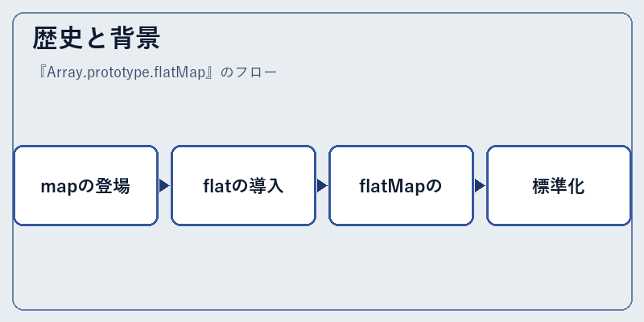Click the empty panel area below the flow boxes
Screen dimensions: 644x322
(x=323, y=267)
